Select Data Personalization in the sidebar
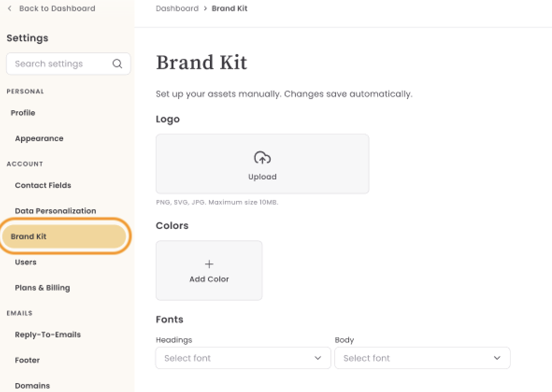552x392 pixels. [55, 211]
